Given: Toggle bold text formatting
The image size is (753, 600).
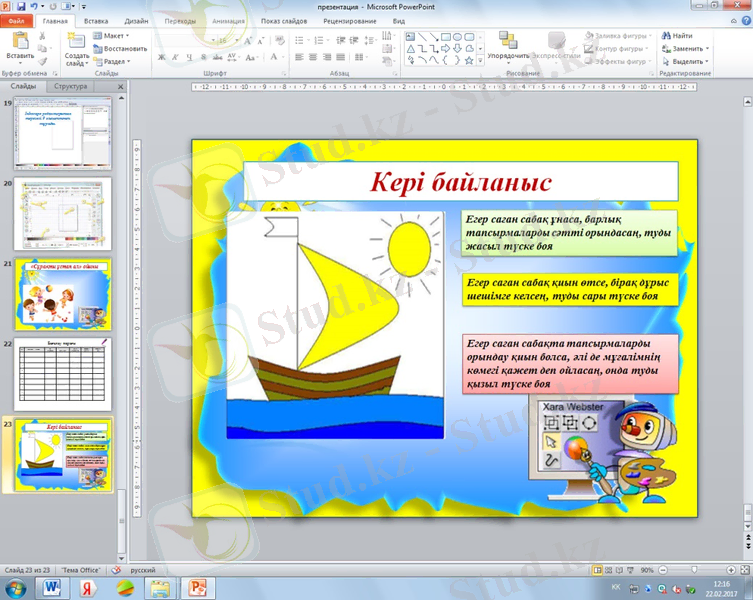Looking at the screenshot, I should [x=161, y=57].
